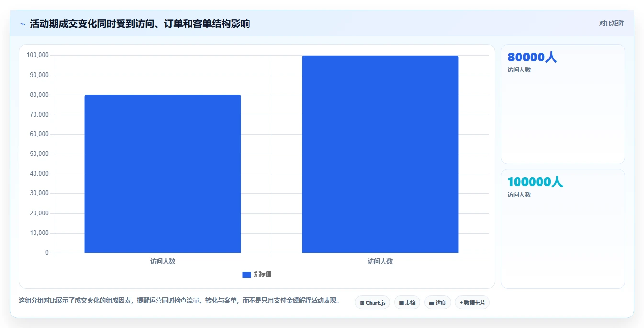The width and height of the screenshot is (644, 328).
Task: Select the 数据卡片 tag chip
Action: pyautogui.click(x=472, y=303)
